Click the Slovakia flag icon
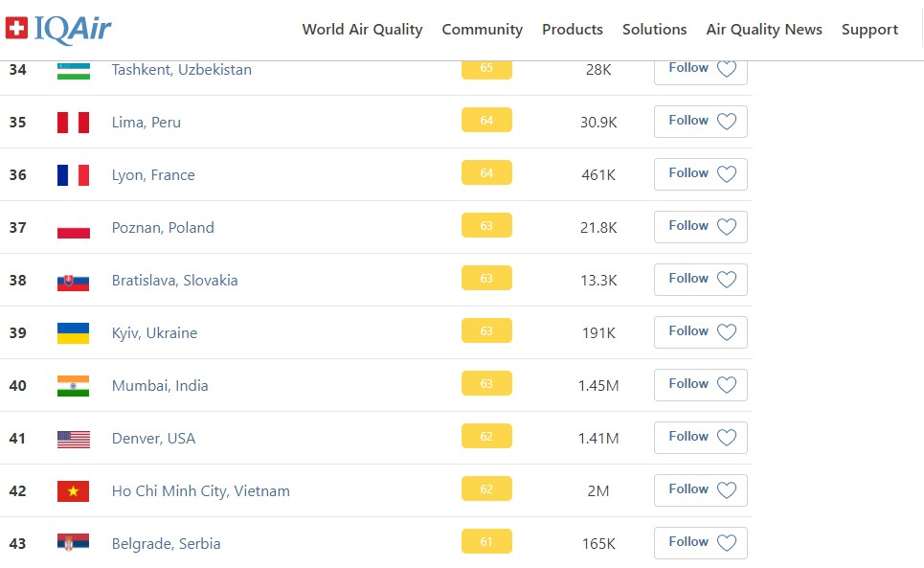924x568 pixels. [73, 281]
